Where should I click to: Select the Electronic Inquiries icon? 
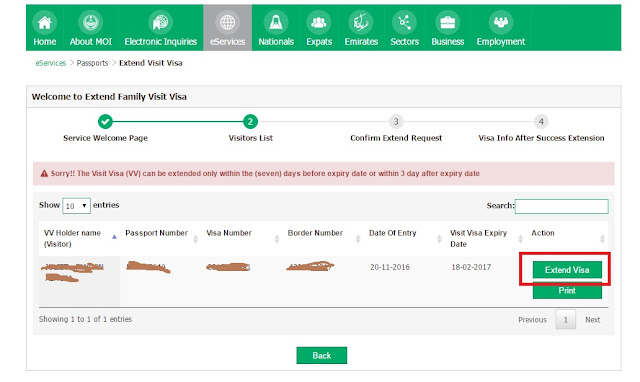(160, 22)
